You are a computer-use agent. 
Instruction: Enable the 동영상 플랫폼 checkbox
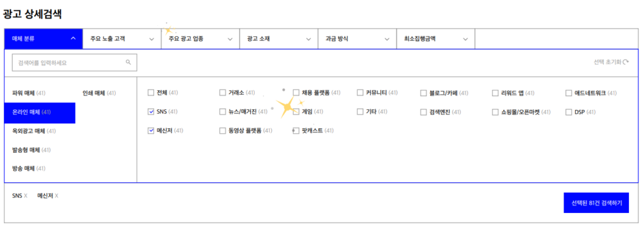[223, 131]
